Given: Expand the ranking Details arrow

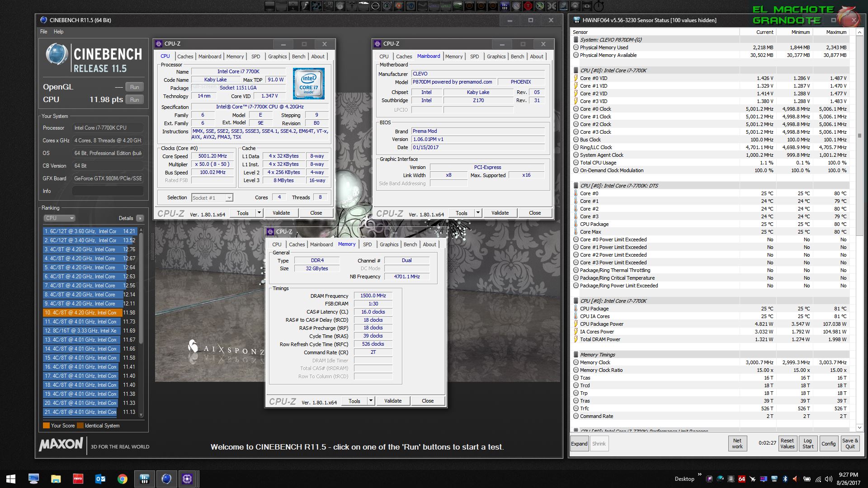Looking at the screenshot, I should (140, 218).
